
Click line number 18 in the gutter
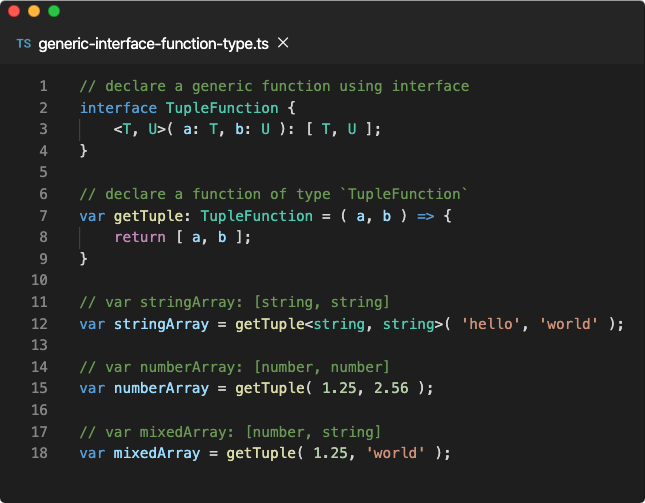coord(39,453)
